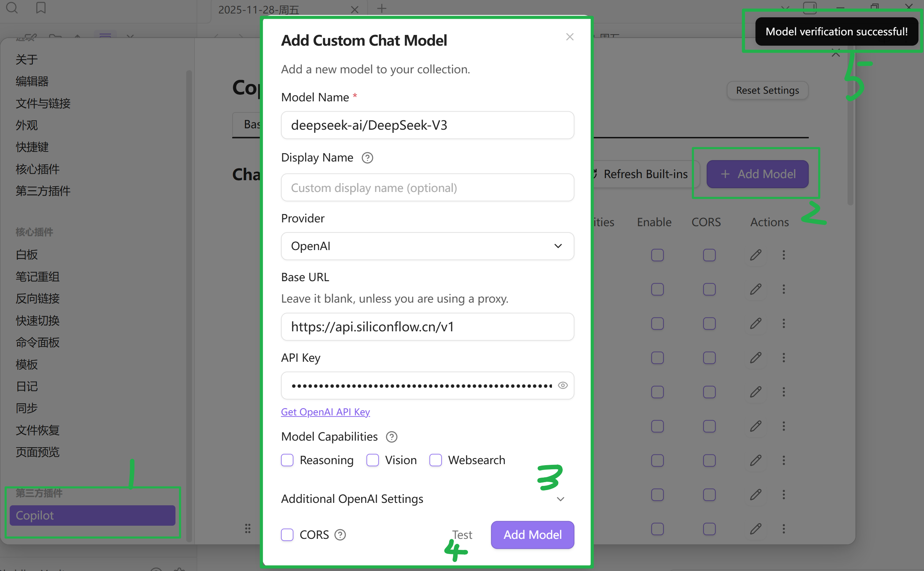This screenshot has width=924, height=571.
Task: Expand Additional OpenAI Settings section
Action: coord(560,499)
